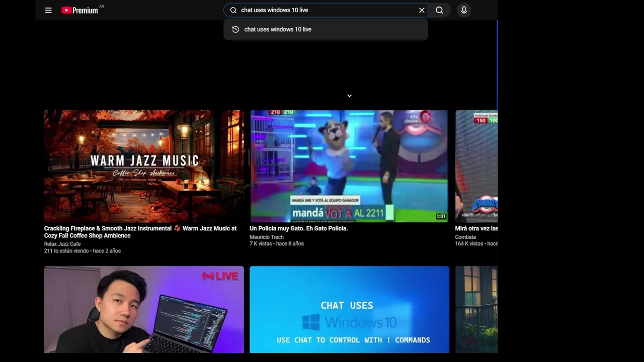Open the Warm Jazz Music thumbnail

point(144,166)
